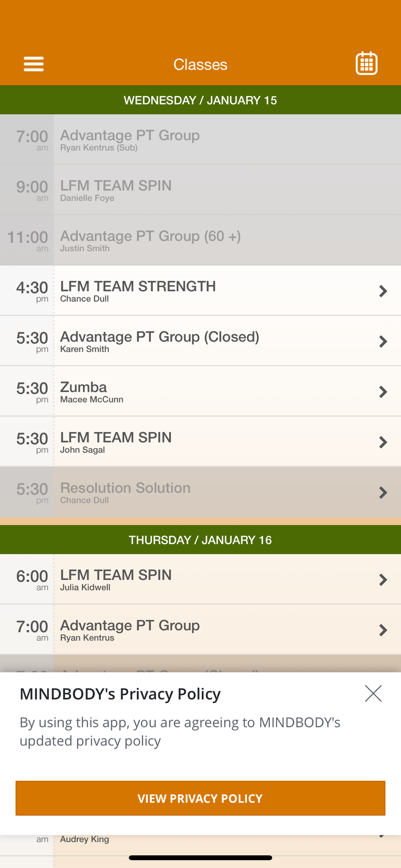Dismiss the MINDBODY privacy policy banner
Screen dimensions: 401x868
(x=373, y=694)
